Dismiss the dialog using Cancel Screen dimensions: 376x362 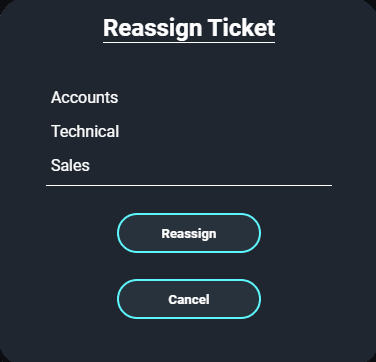(x=189, y=299)
